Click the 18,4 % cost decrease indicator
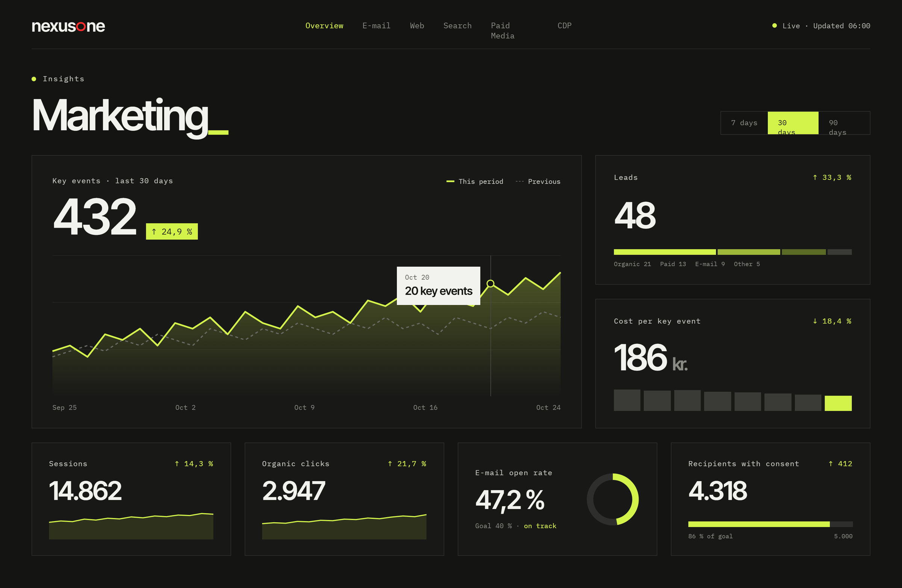Viewport: 902px width, 588px height. (x=832, y=321)
